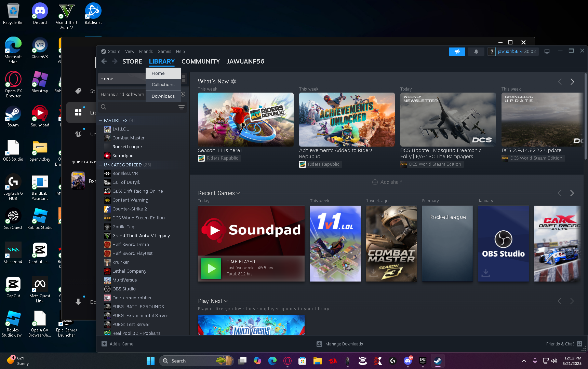Open advanced filters icon in library search

(181, 107)
